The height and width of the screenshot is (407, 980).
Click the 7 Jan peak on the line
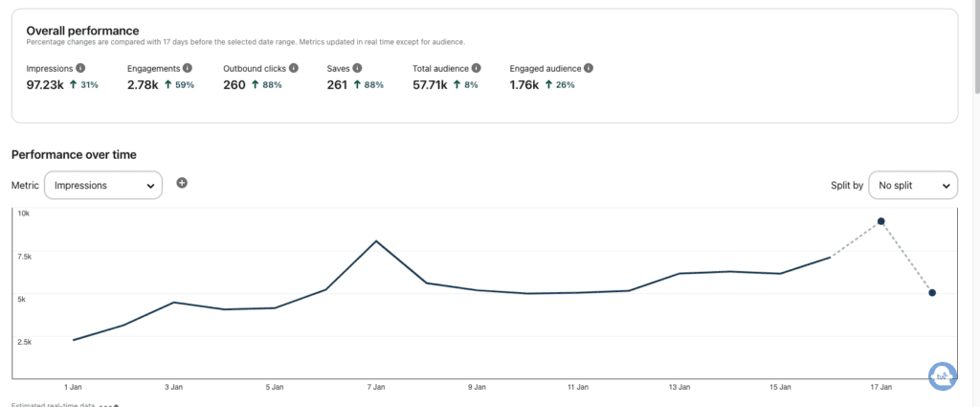376,240
